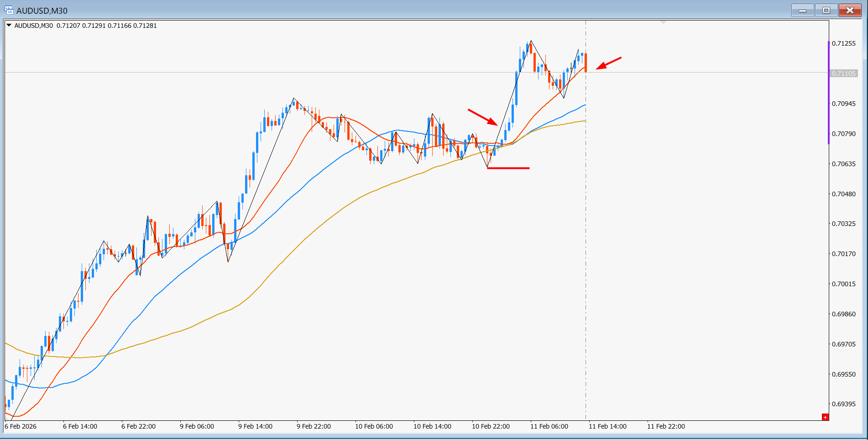Viewport: 868px width, 440px height.
Task: Click the chart window icon in title bar
Action: tap(9, 10)
